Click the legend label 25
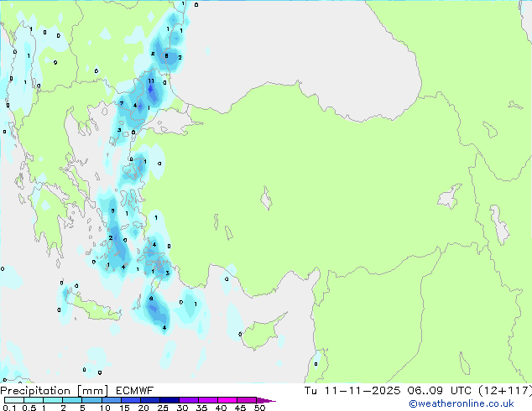The image size is (532, 411). 163,408
